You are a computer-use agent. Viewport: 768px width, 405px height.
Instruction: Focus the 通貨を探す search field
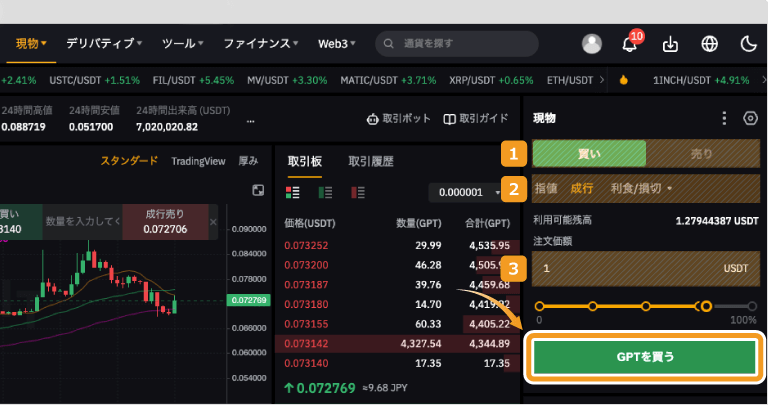[x=456, y=44]
